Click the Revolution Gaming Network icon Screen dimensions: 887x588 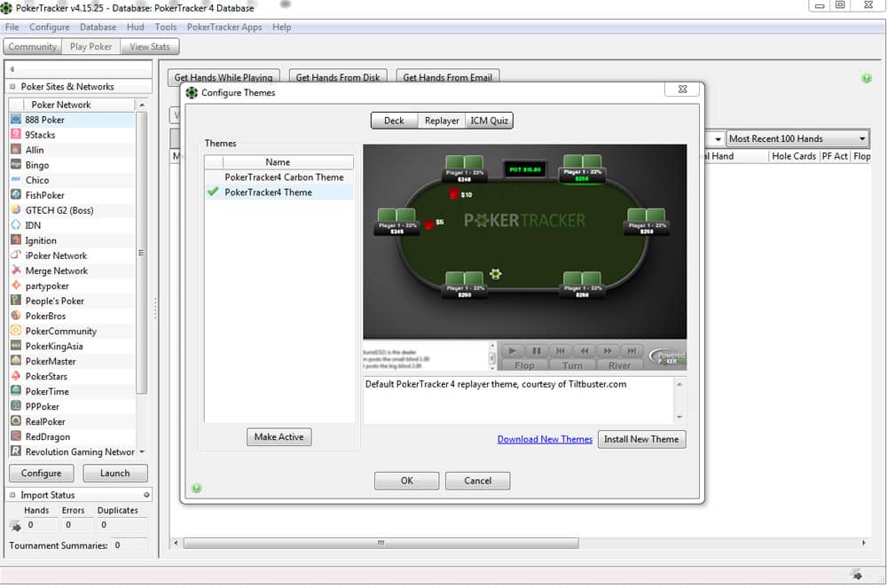16,451
